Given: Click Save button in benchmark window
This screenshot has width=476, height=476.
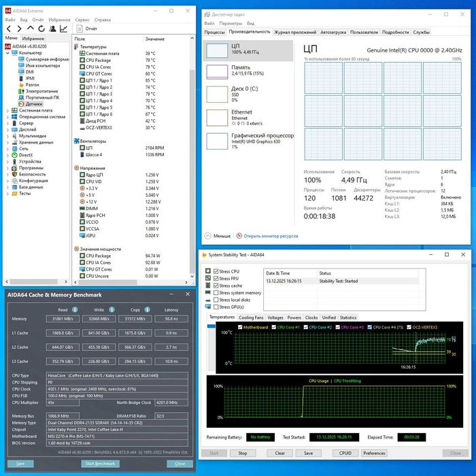Looking at the screenshot, I should pyautogui.click(x=20, y=464).
